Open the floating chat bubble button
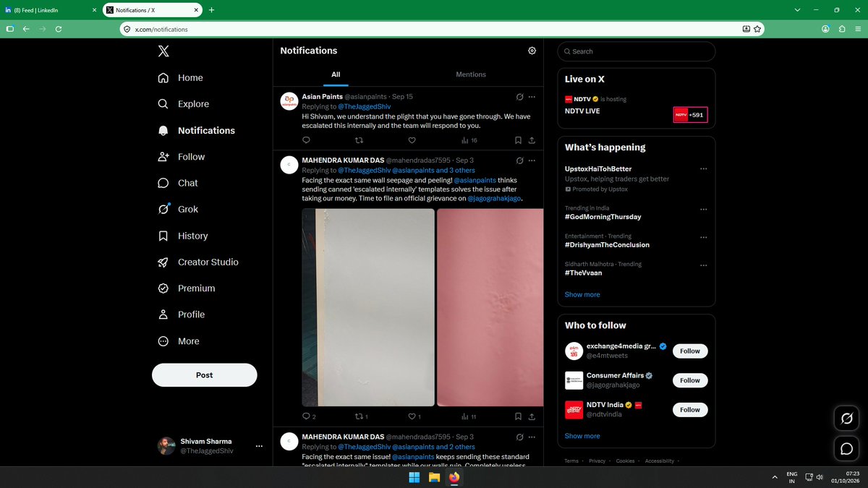This screenshot has height=488, width=868. 846,449
